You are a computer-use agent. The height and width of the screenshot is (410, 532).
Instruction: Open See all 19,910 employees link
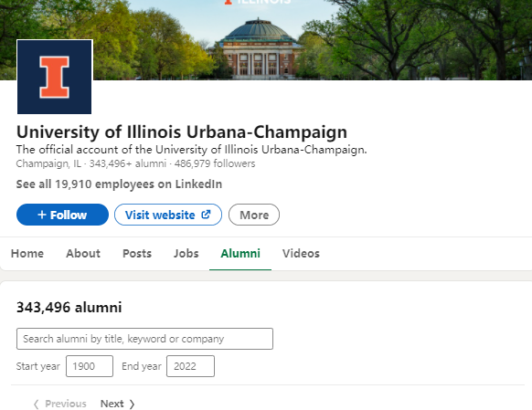[119, 184]
